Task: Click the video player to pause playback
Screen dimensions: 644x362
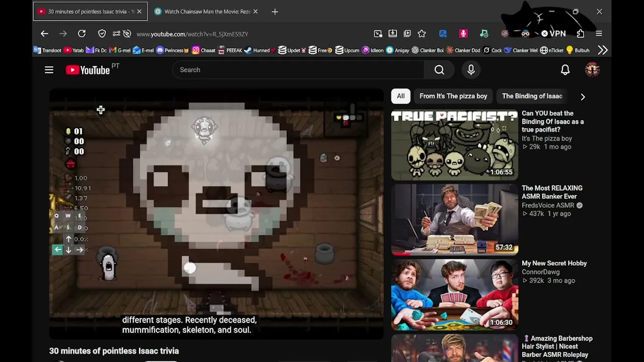Action: tap(216, 214)
